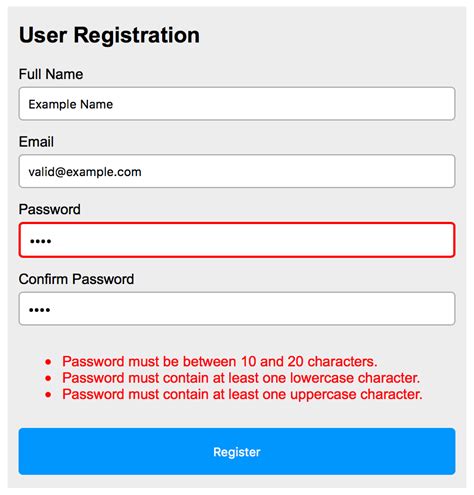Click the masked dots in Confirm Password
The height and width of the screenshot is (495, 474).
40,310
